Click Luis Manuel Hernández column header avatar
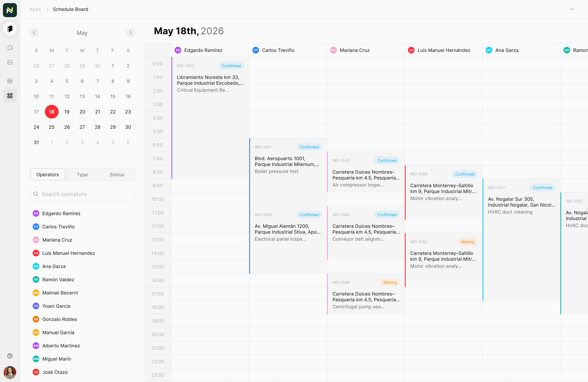588x382 pixels. (x=411, y=50)
